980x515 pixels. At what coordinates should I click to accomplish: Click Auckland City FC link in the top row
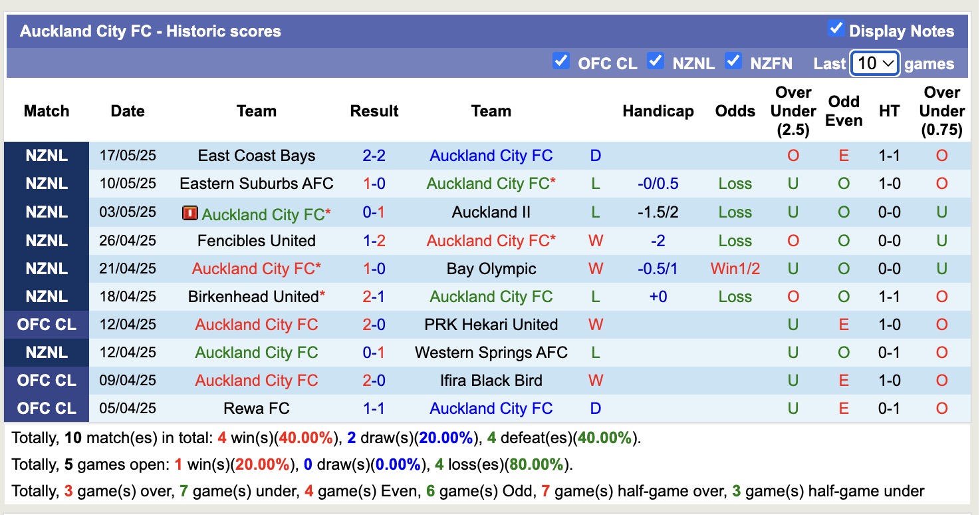[491, 155]
